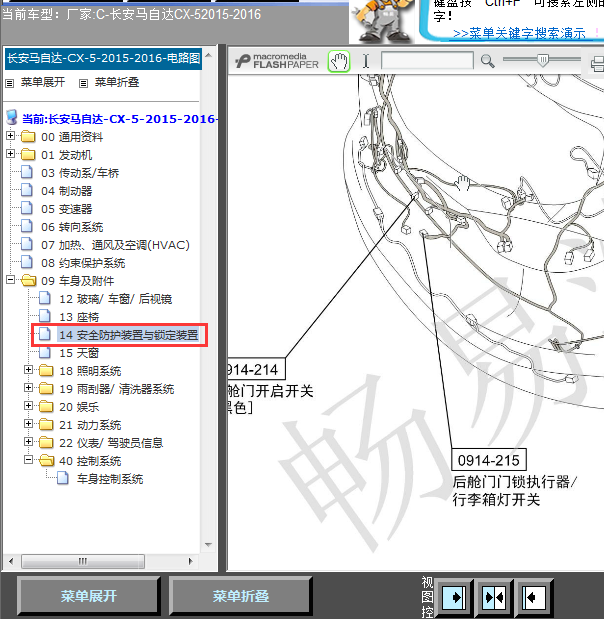Click the computer icon beside current vehicle node
604x619 pixels.
(x=12, y=117)
